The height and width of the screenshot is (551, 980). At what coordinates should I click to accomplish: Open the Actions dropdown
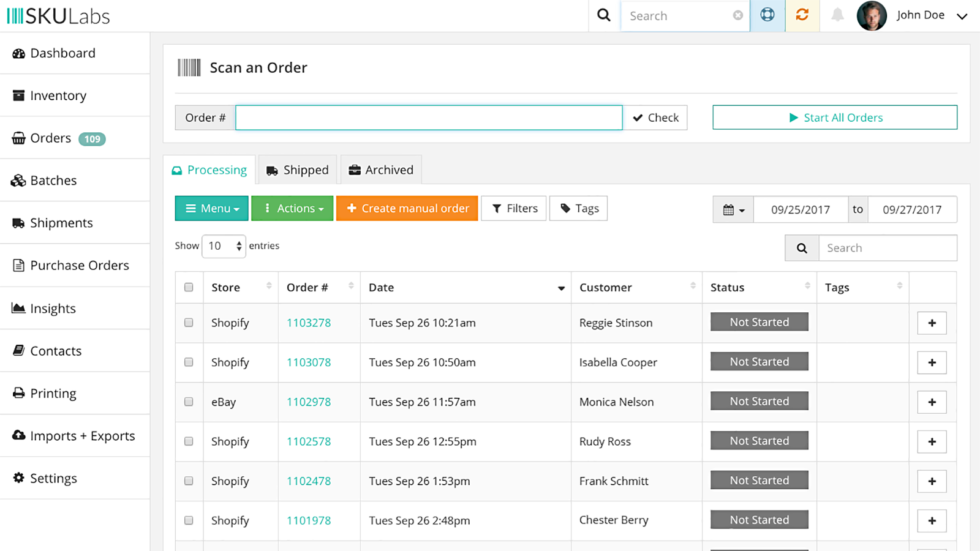click(x=292, y=208)
